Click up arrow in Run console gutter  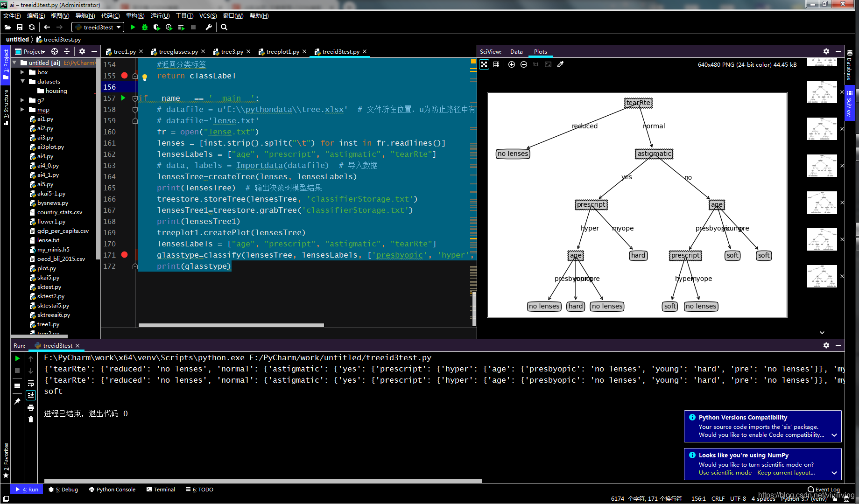click(x=31, y=358)
